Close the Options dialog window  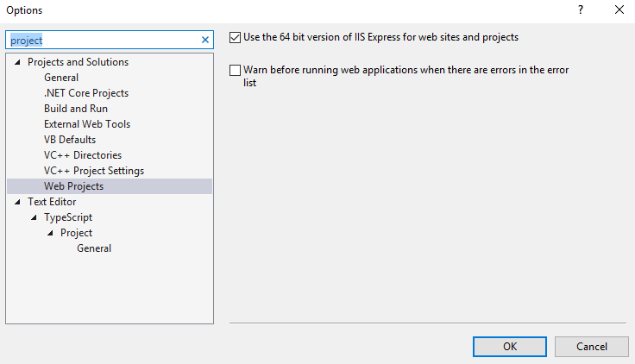coord(619,9)
